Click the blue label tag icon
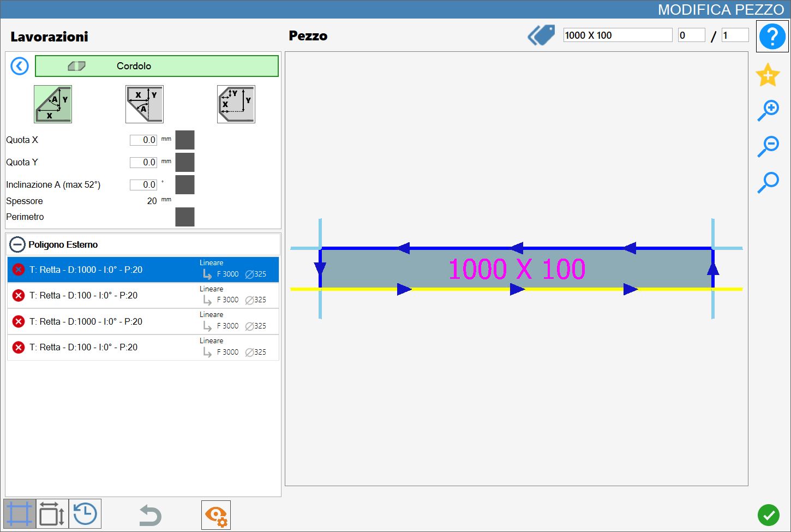 tap(541, 35)
